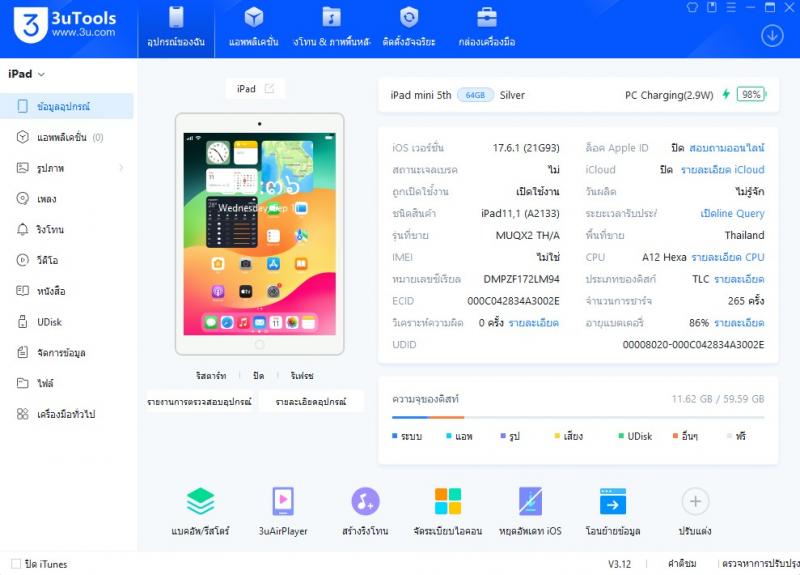Click อื่นๆ others orange legend swatch
This screenshot has height=575, width=800.
coord(676,436)
